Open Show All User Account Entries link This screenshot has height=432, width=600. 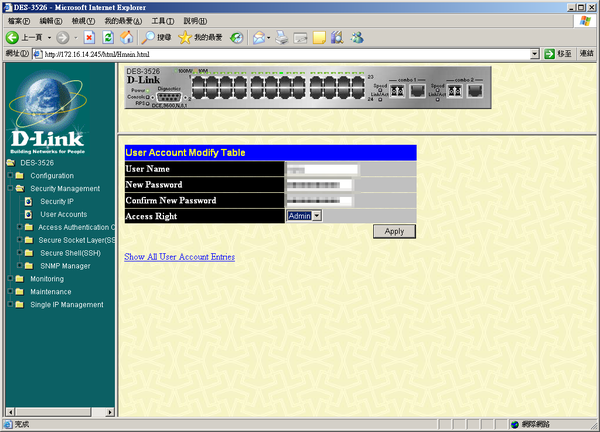point(179,257)
